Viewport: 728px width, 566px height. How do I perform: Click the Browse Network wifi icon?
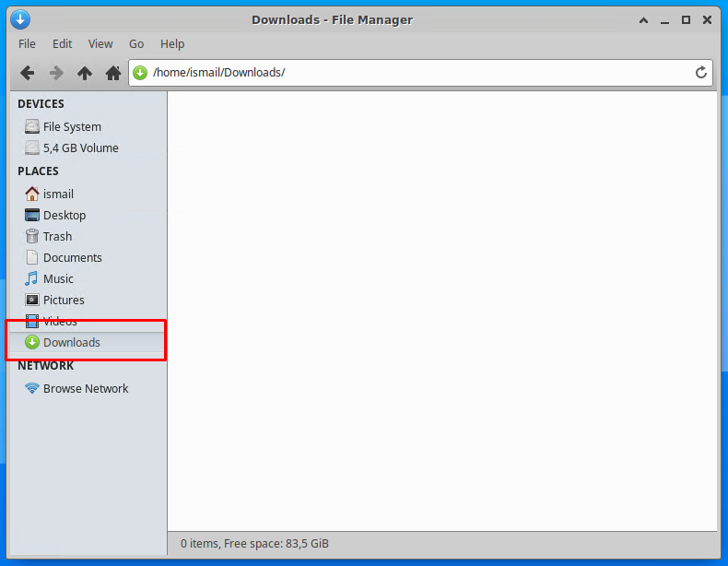click(x=32, y=388)
